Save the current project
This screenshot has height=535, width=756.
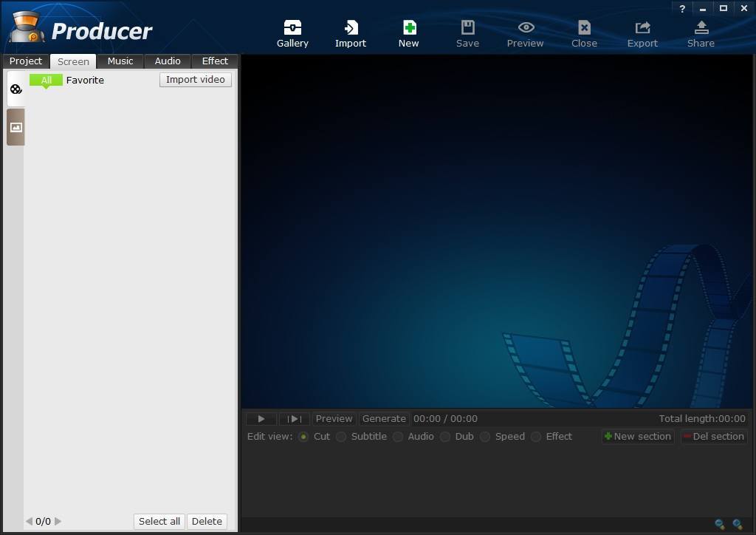[467, 31]
